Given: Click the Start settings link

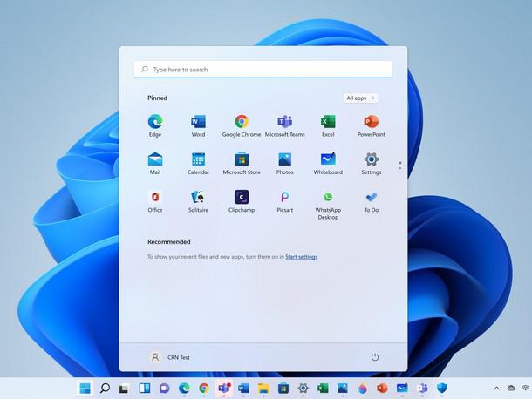Looking at the screenshot, I should tap(301, 257).
